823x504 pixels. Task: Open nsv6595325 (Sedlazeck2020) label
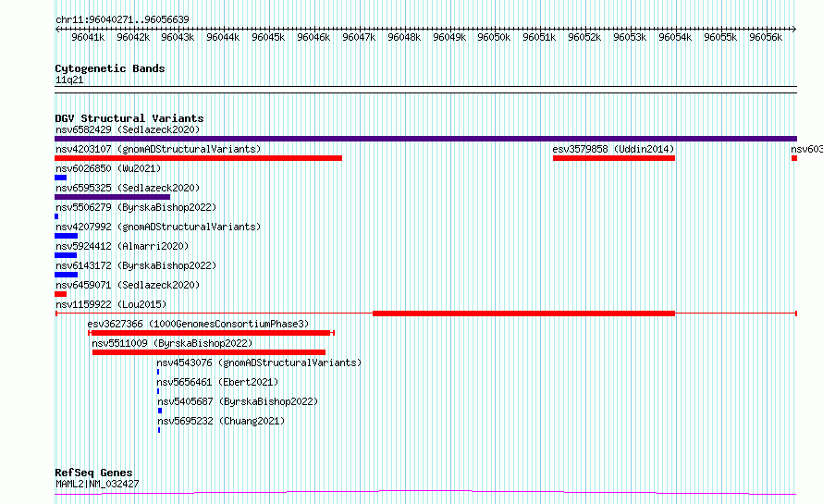click(128, 188)
